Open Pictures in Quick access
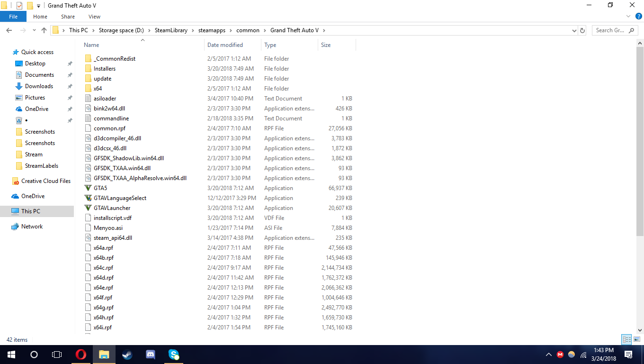 pyautogui.click(x=30, y=98)
